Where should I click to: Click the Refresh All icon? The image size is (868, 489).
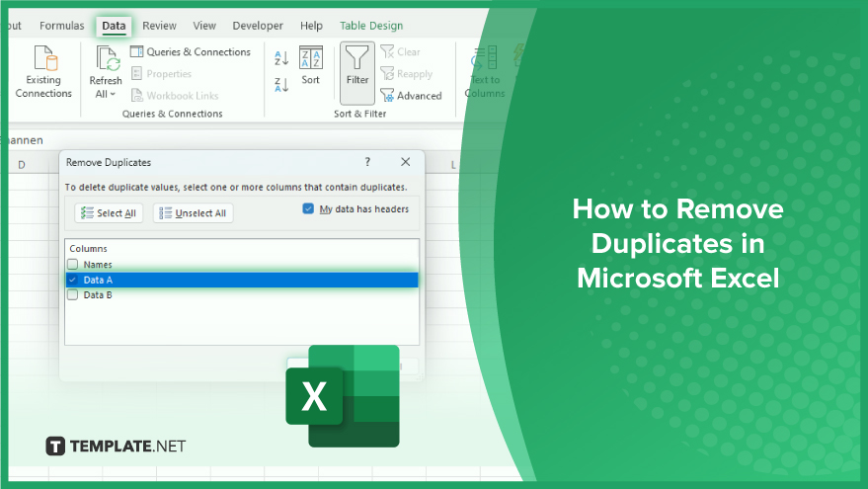(x=108, y=59)
